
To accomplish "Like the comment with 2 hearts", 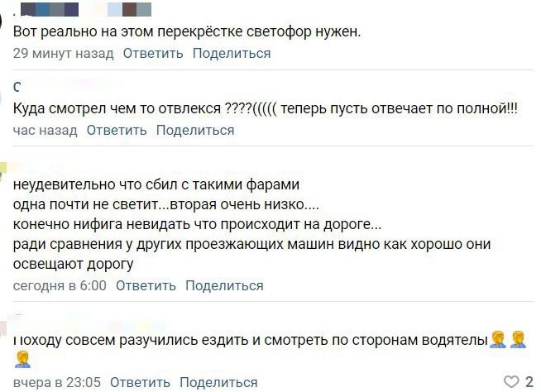I will pyautogui.click(x=511, y=381).
